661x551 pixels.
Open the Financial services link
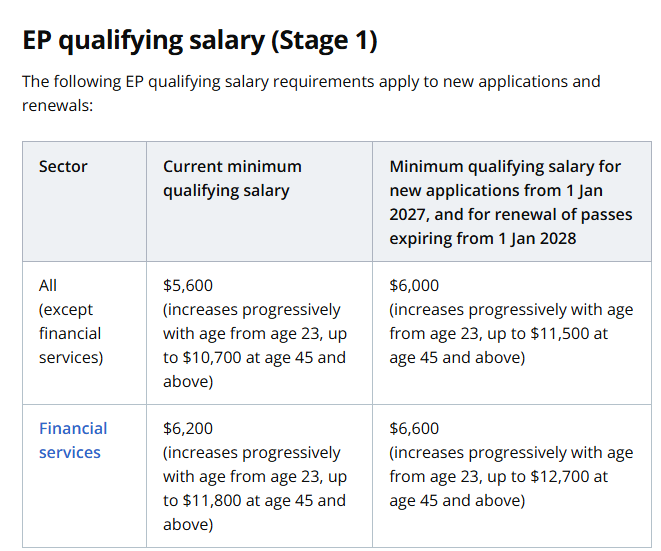pyautogui.click(x=73, y=440)
